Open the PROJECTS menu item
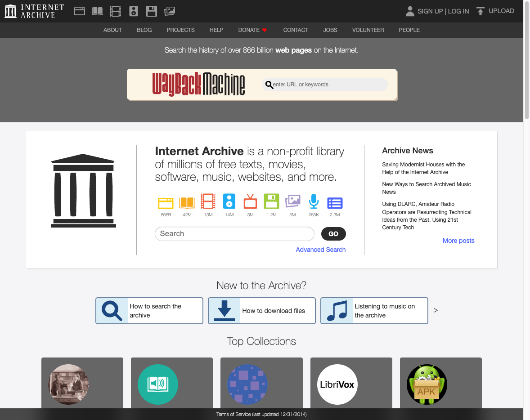 [180, 30]
